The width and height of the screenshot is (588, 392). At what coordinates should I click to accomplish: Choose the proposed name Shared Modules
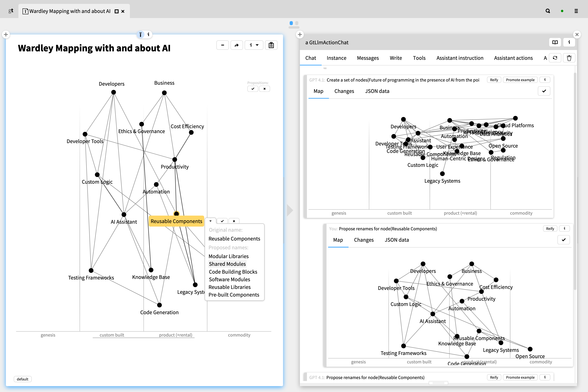tap(227, 264)
